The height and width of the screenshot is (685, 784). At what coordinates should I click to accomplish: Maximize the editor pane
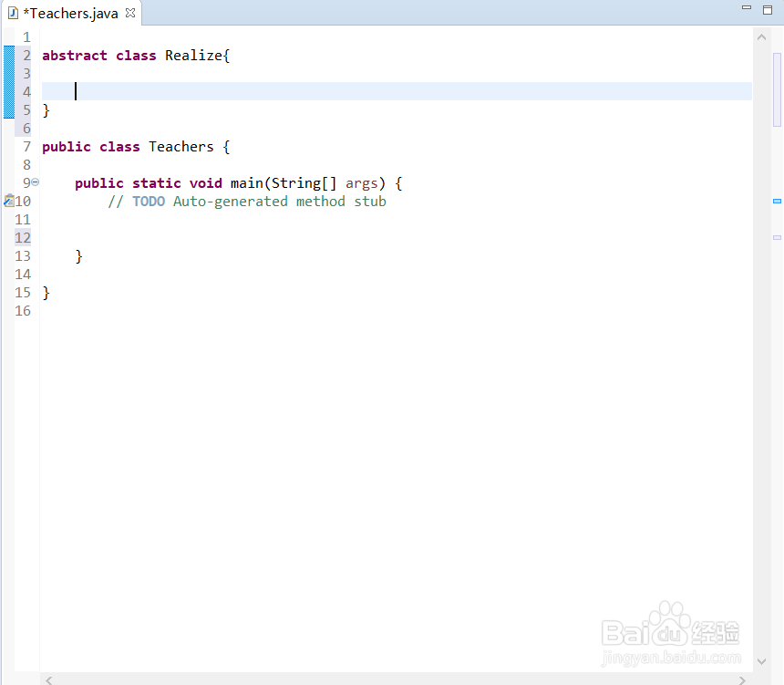pos(768,9)
